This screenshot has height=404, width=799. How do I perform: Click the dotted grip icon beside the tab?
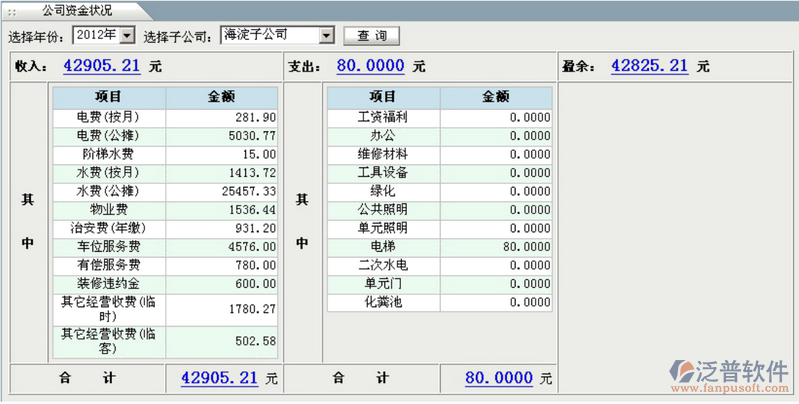click(x=12, y=10)
